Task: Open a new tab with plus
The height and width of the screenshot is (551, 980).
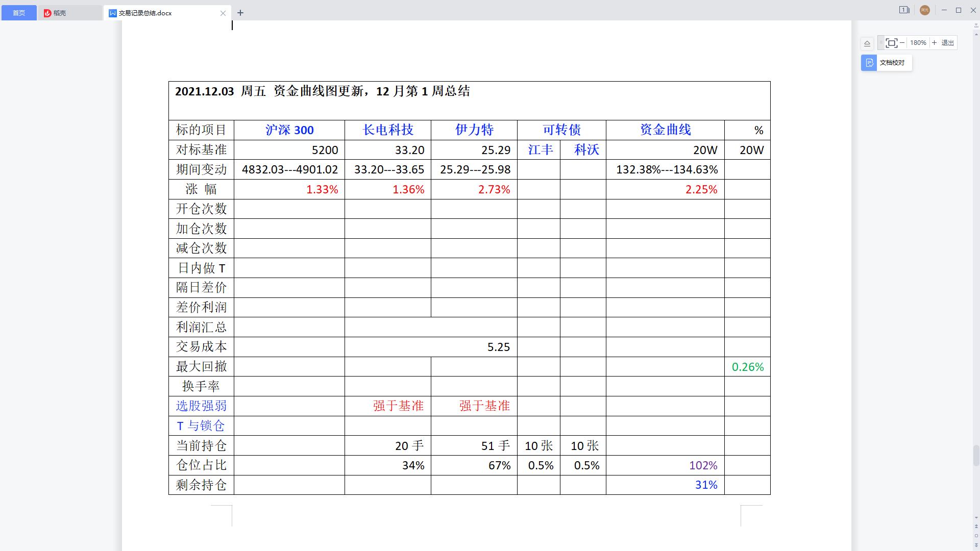Action: click(x=240, y=13)
